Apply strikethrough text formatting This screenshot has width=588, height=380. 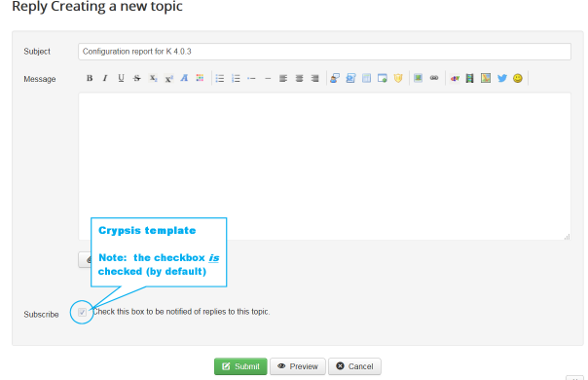137,78
